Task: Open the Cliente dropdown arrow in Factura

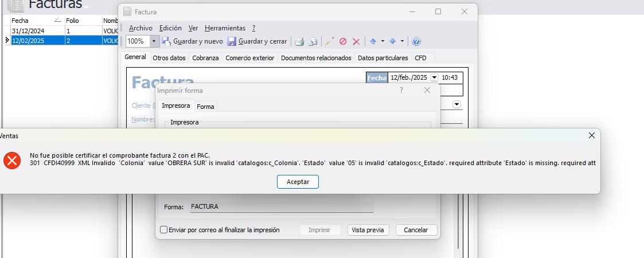Action: [456, 105]
